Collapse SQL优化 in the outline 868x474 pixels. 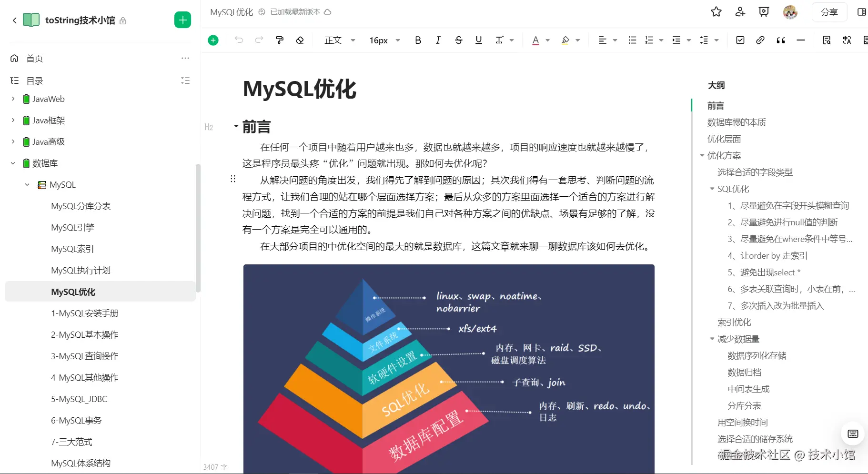(x=712, y=189)
